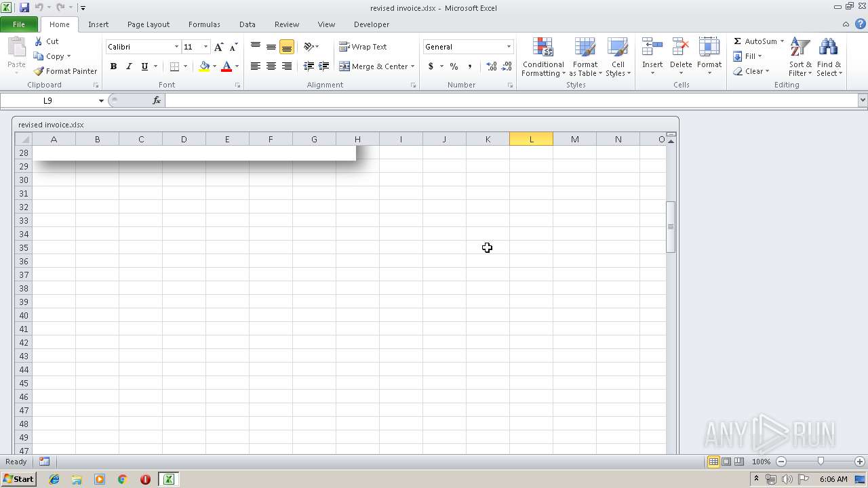Screen dimensions: 868x488
Task: Click Insert cells icon
Action: pos(652,47)
